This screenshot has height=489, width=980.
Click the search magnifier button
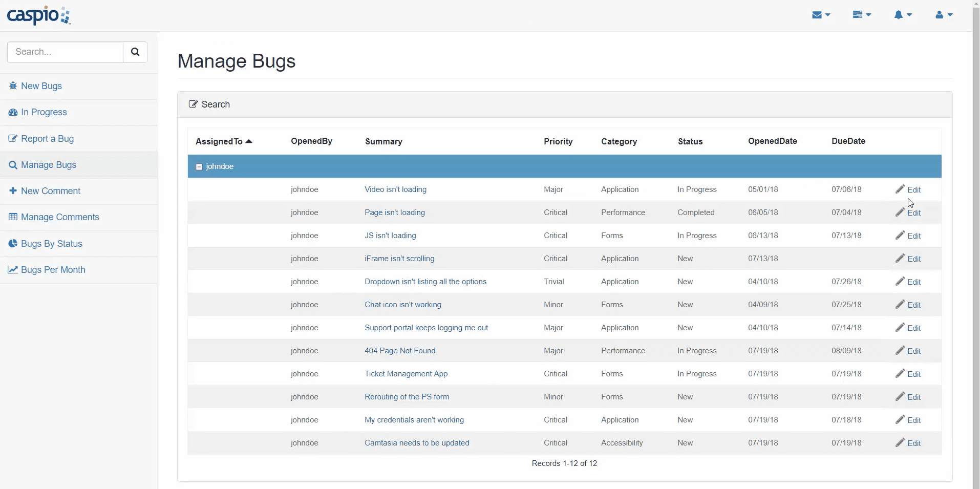[135, 52]
